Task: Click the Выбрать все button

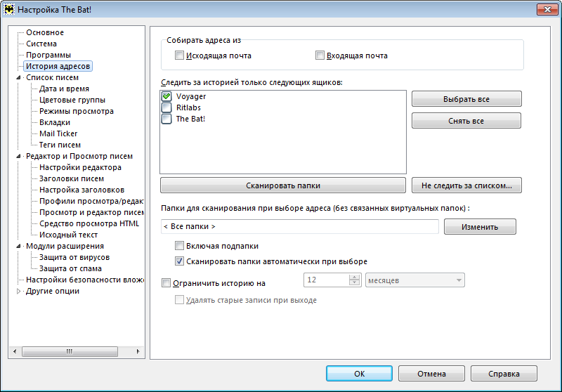Action: coord(466,99)
